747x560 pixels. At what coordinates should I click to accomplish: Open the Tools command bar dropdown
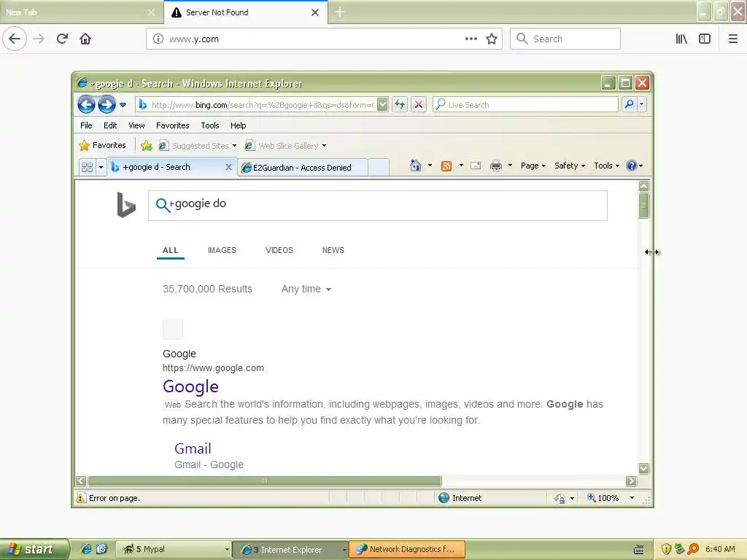coord(606,166)
